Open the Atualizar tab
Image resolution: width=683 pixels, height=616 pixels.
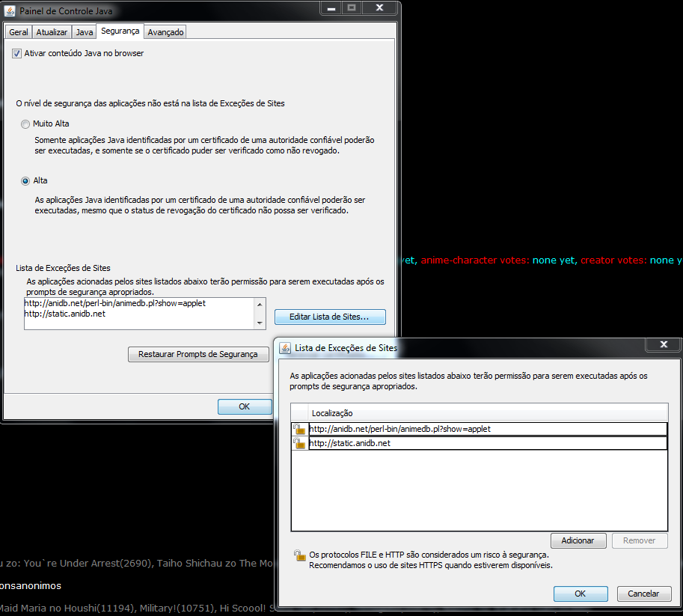[52, 32]
